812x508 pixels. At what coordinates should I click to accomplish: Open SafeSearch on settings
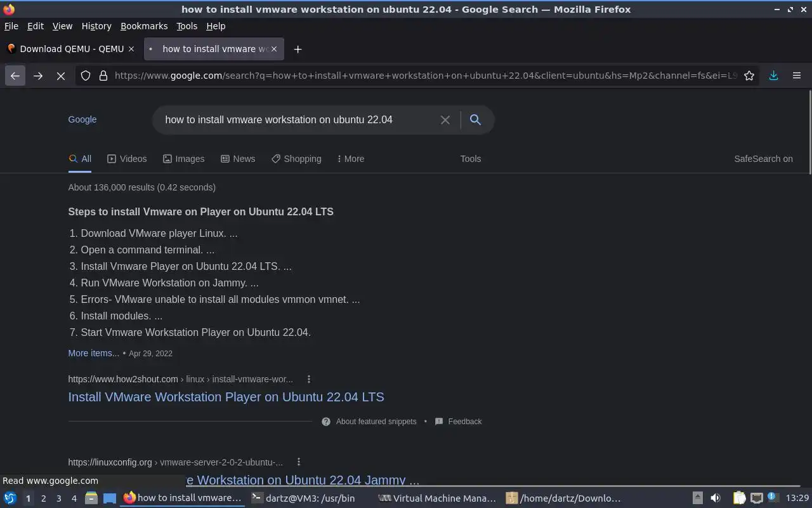point(763,159)
